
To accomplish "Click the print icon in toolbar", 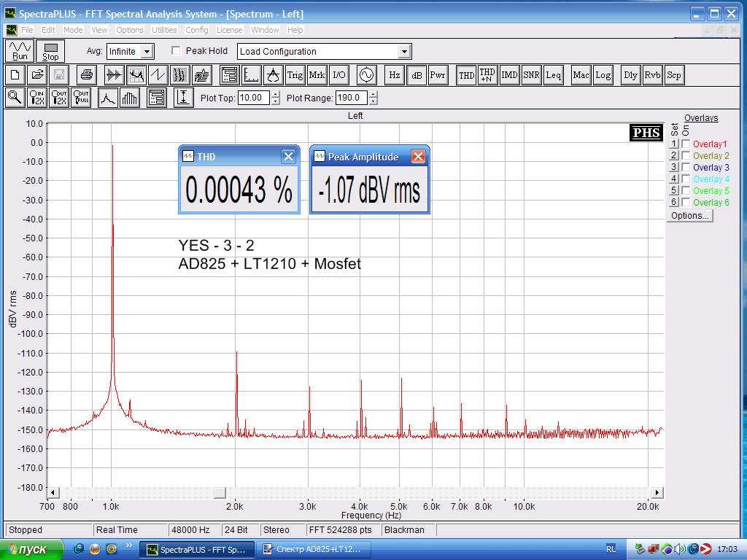I will pyautogui.click(x=87, y=74).
